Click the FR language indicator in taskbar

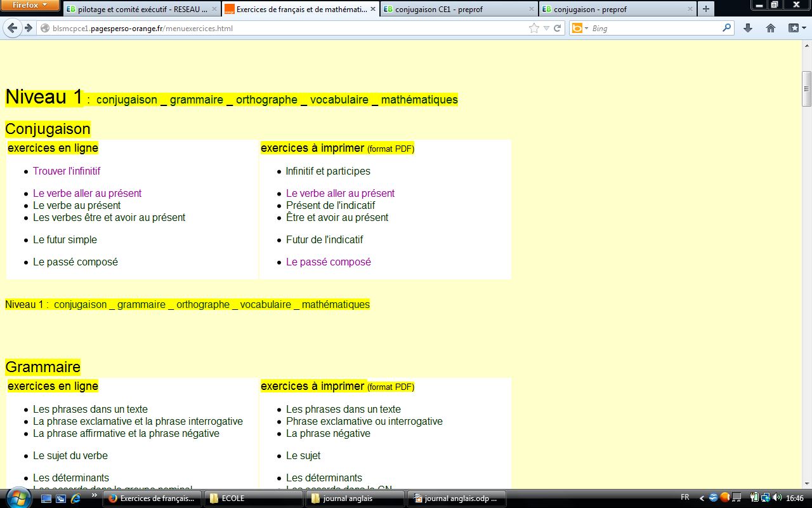click(x=685, y=498)
